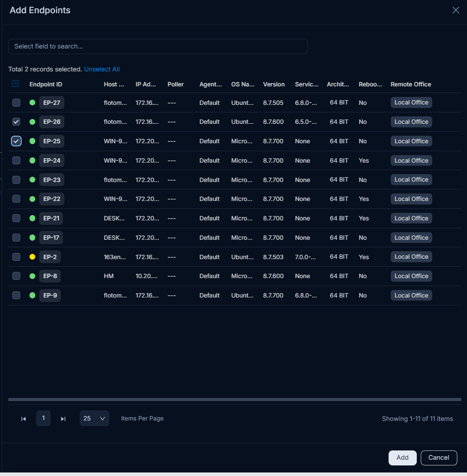Check the EP-21 row checkbox
Screen dimensions: 467x476
pos(16,218)
